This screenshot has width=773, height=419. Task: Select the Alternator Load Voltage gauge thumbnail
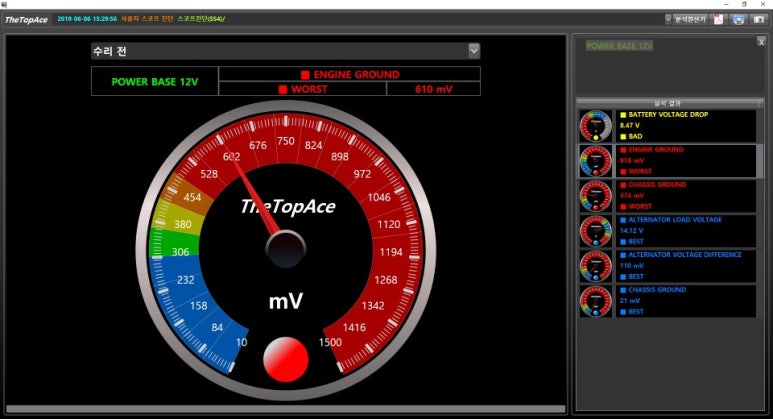(x=596, y=231)
